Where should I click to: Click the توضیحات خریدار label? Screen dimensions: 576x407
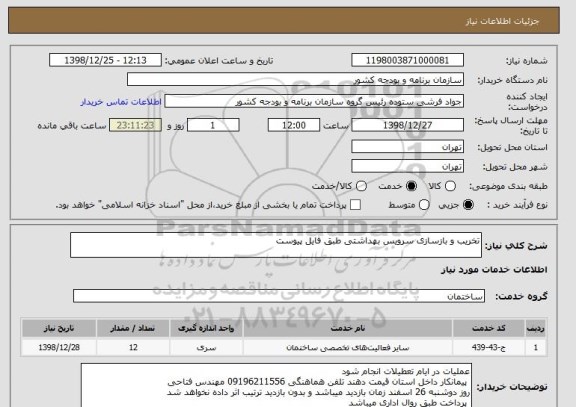click(x=512, y=387)
